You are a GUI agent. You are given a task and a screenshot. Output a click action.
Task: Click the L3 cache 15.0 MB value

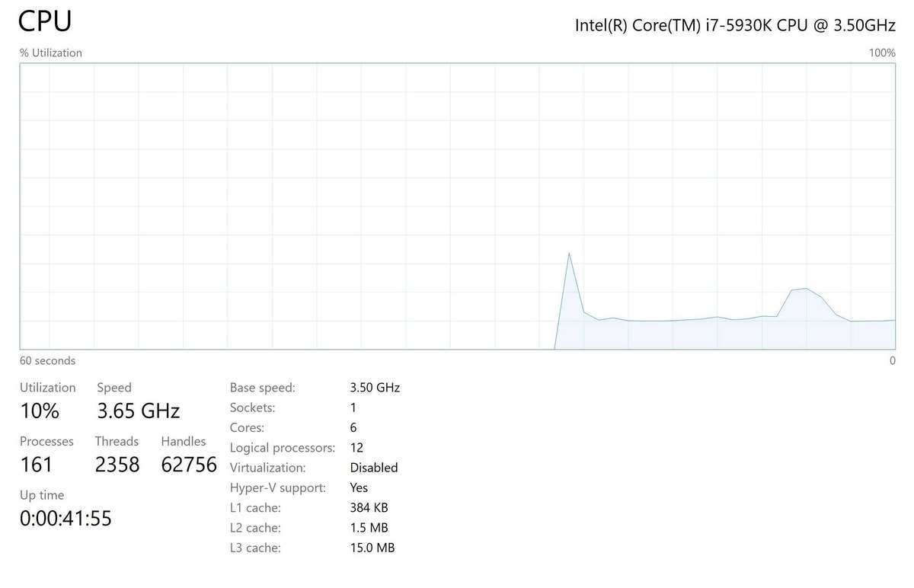point(372,548)
